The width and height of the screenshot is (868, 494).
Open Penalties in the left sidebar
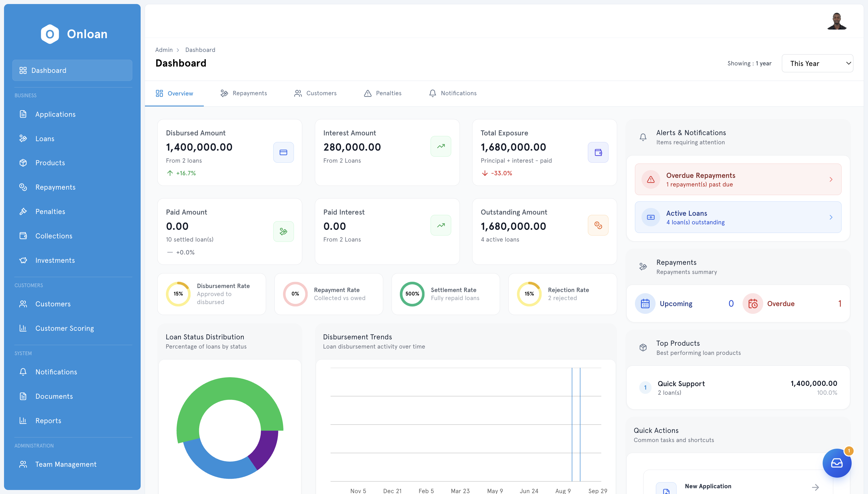point(72,212)
